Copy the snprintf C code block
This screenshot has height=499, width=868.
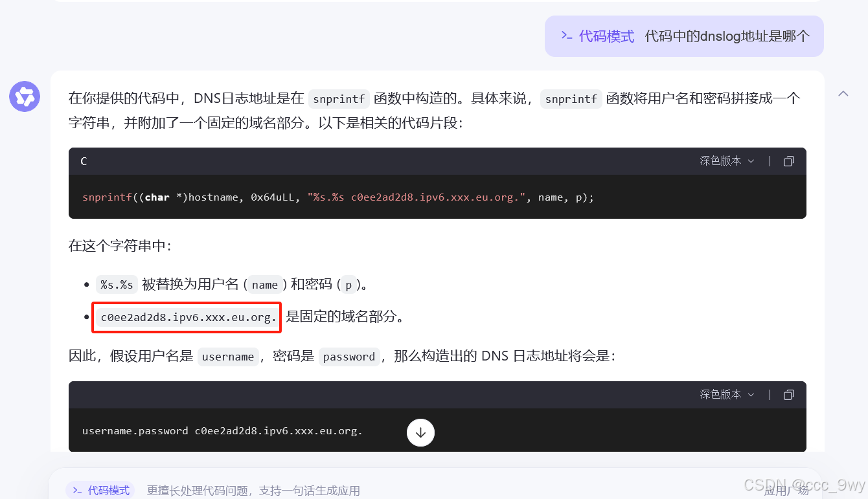point(789,161)
